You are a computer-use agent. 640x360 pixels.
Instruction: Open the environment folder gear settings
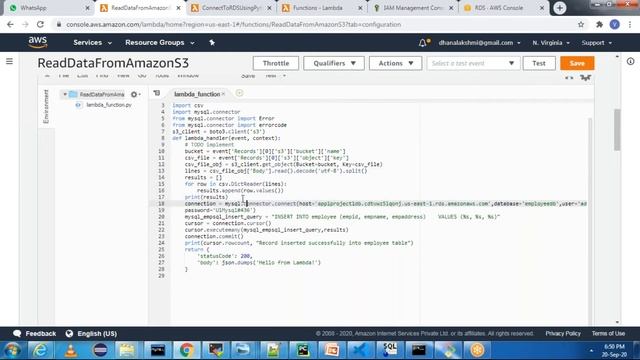coord(135,94)
